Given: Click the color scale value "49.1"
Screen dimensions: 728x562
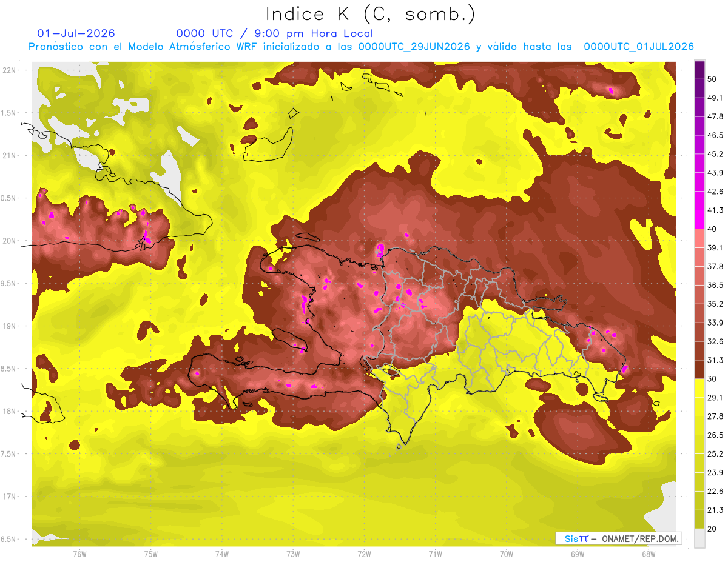Looking at the screenshot, I should point(715,98).
